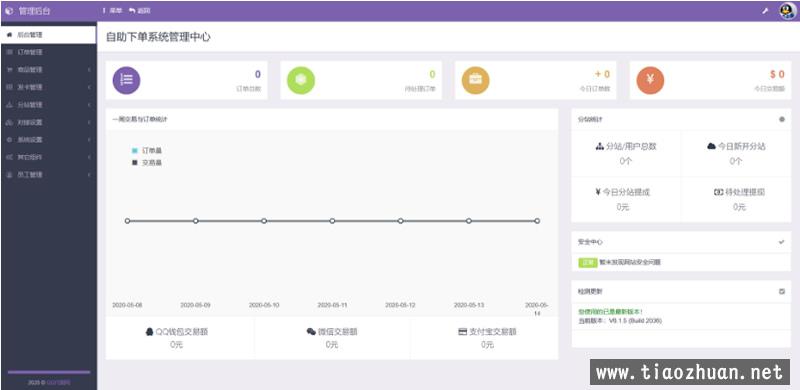Click the cloud icon beside 今日新开分站
Image resolution: width=800 pixels, height=390 pixels.
[x=711, y=147]
